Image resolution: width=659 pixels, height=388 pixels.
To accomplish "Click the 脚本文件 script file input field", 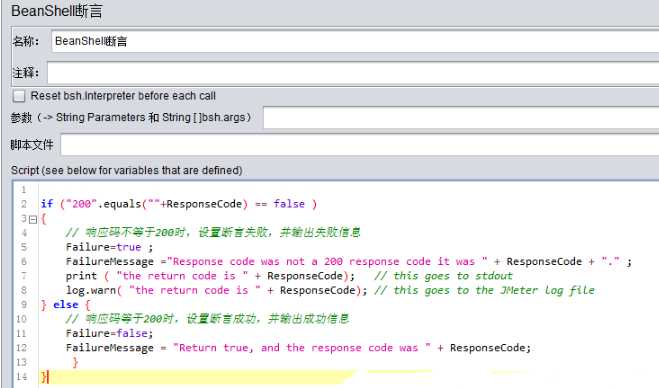I will [360, 145].
